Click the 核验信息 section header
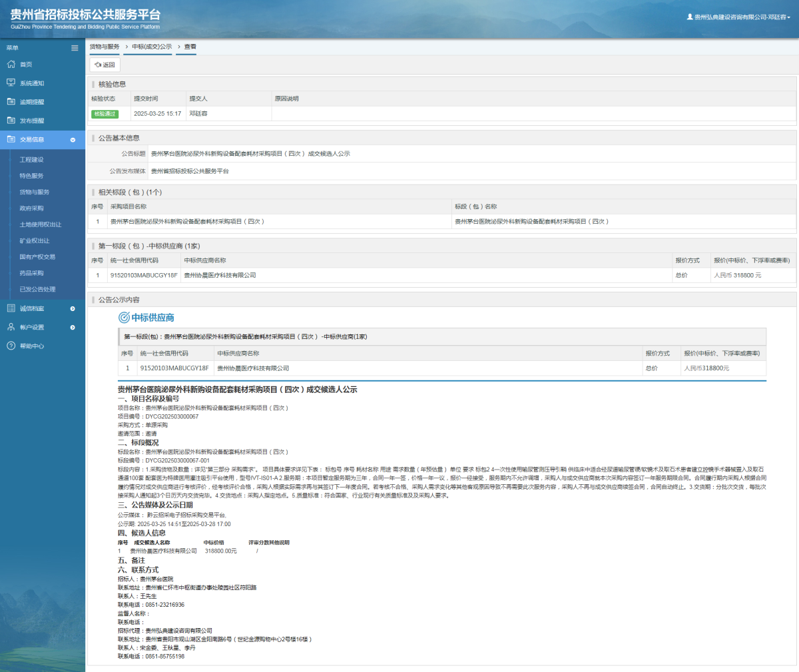 113,84
